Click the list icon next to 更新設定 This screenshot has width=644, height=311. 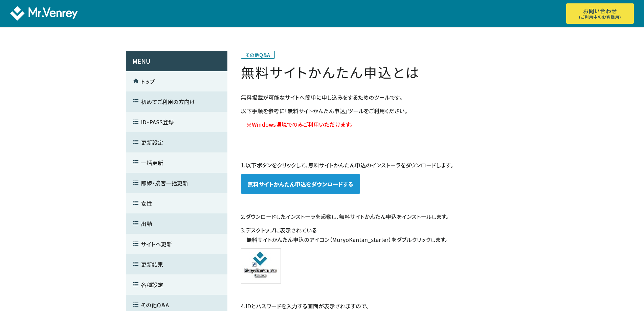[136, 142]
